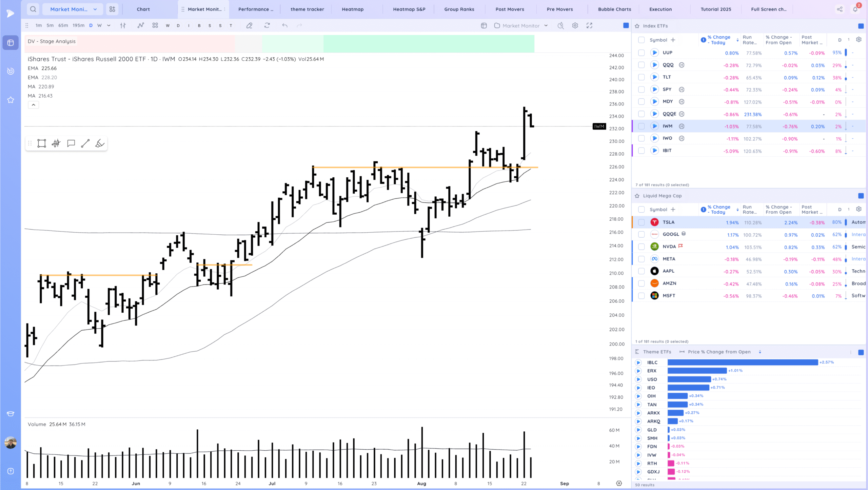Open the Market Monitor layout dropdown in chart toolbar
Image resolution: width=868 pixels, height=490 pixels.
pos(521,25)
